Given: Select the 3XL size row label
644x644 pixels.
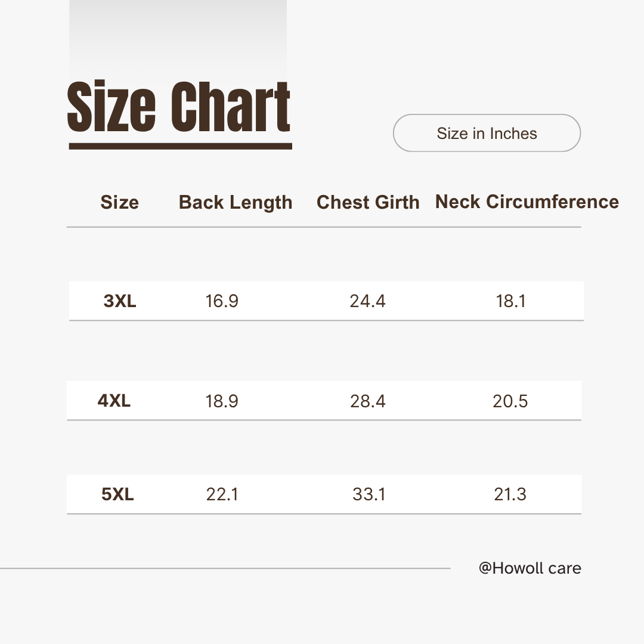Looking at the screenshot, I should click(x=120, y=301).
